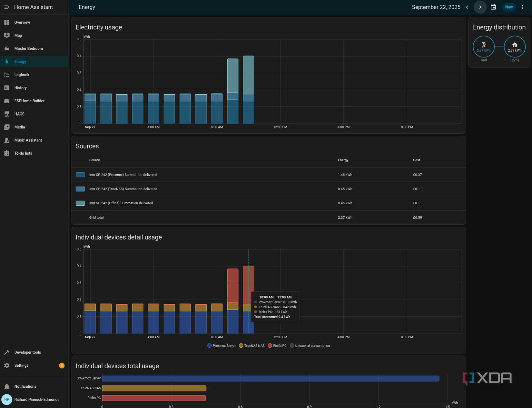Click the innr SP 242 (Proxmox) color swatch
Image resolution: width=532 pixels, height=408 pixels.
80,175
